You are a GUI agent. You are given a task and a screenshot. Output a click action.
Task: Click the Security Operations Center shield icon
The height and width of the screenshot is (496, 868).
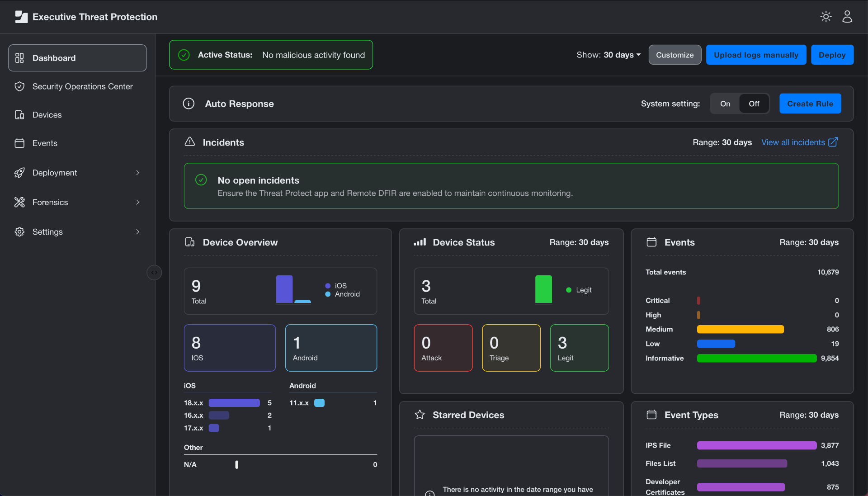[x=19, y=86]
